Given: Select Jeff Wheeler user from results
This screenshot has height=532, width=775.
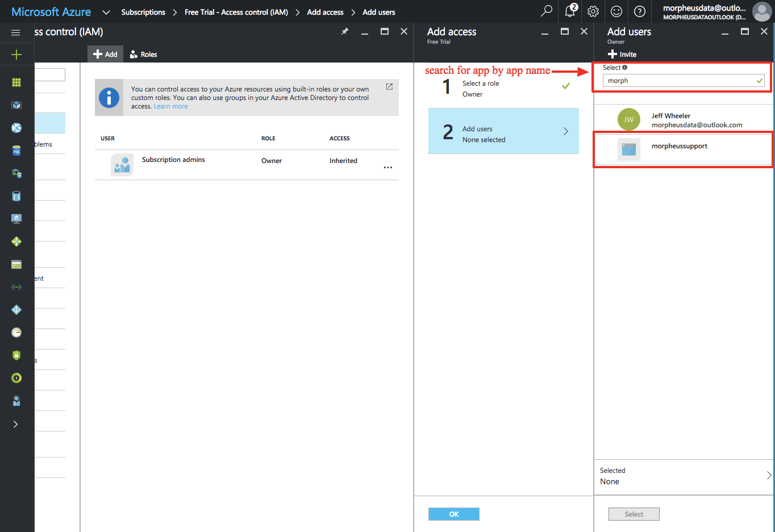Looking at the screenshot, I should (x=684, y=119).
